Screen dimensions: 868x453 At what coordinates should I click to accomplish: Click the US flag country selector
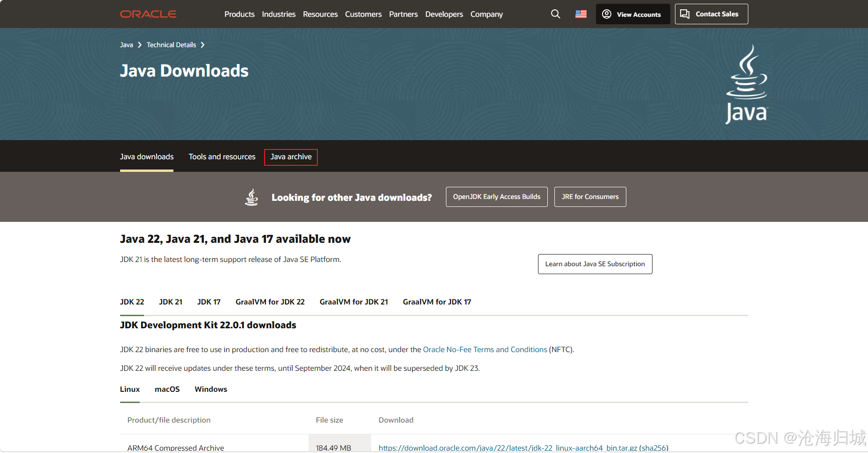click(x=581, y=14)
